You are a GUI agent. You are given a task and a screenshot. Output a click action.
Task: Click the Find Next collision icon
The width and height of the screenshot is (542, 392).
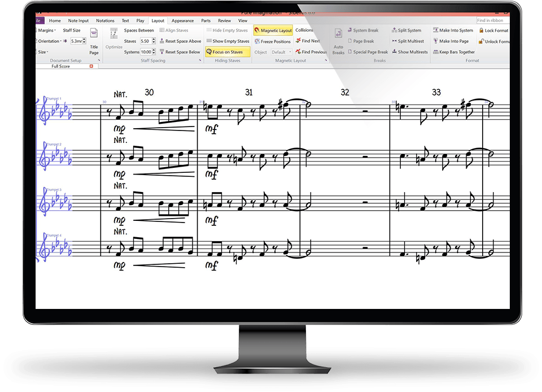pos(298,41)
